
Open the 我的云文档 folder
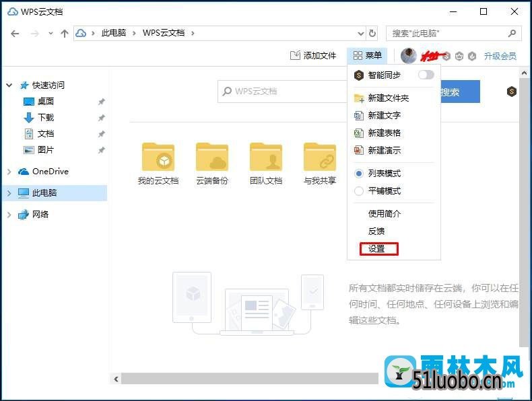pos(158,164)
